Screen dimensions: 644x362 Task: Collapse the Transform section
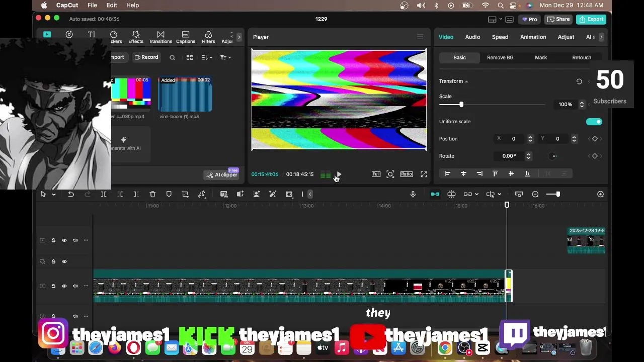click(466, 81)
